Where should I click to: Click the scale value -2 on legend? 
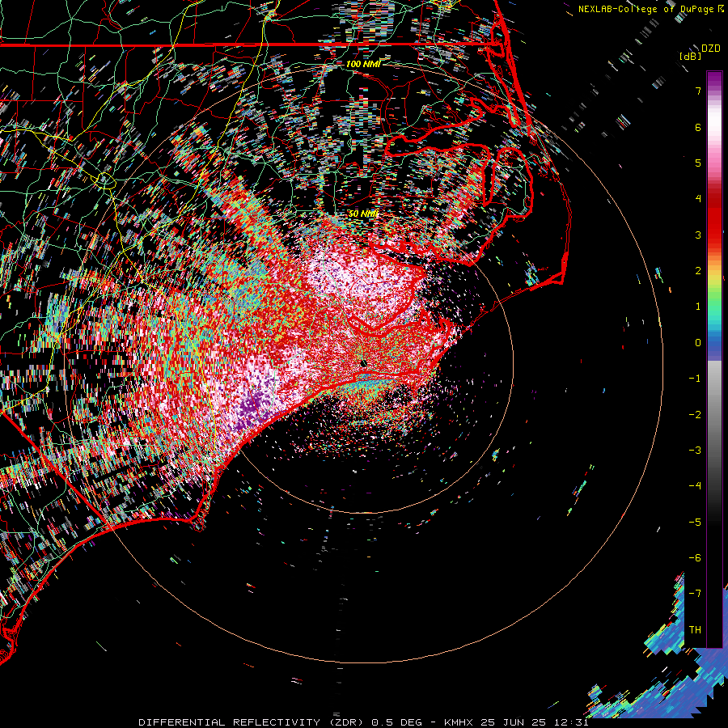[x=695, y=415]
